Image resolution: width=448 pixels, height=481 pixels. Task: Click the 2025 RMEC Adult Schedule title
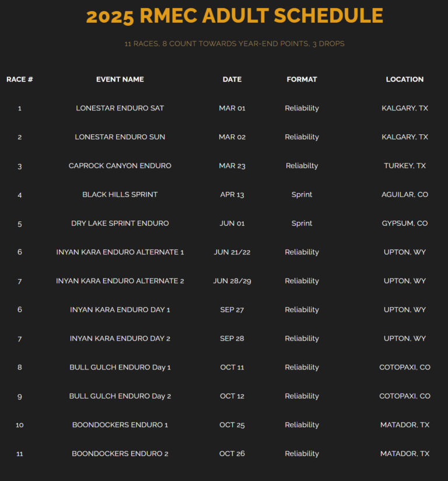pyautogui.click(x=235, y=16)
